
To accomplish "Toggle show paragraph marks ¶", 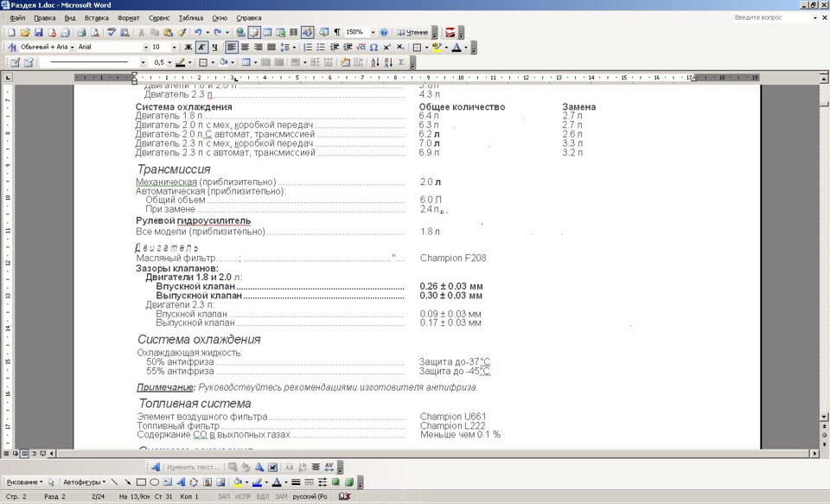I will [x=336, y=32].
